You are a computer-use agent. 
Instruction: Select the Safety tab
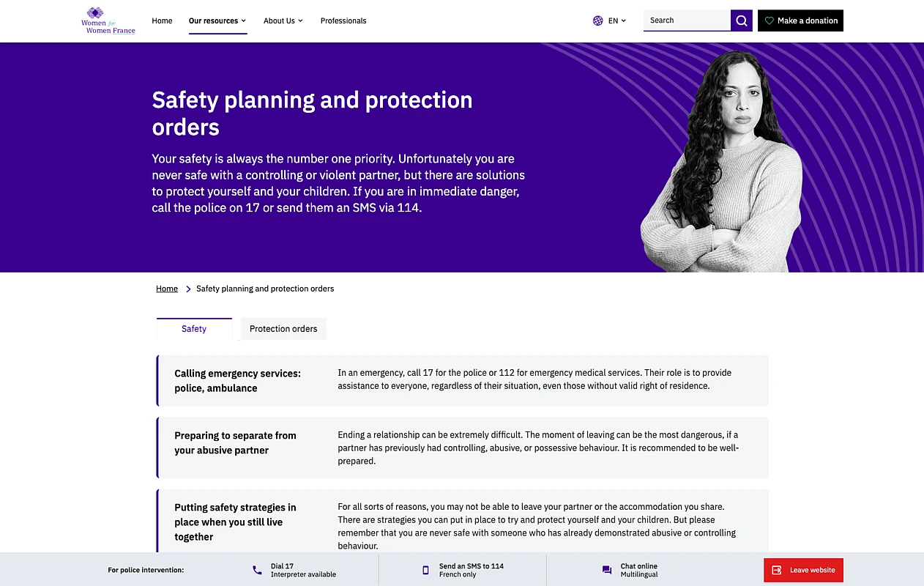click(194, 329)
